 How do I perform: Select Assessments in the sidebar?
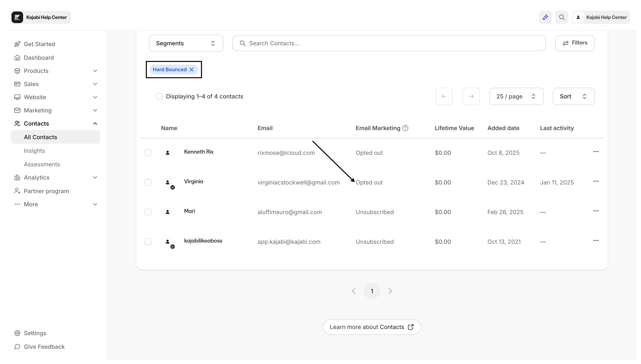42,164
